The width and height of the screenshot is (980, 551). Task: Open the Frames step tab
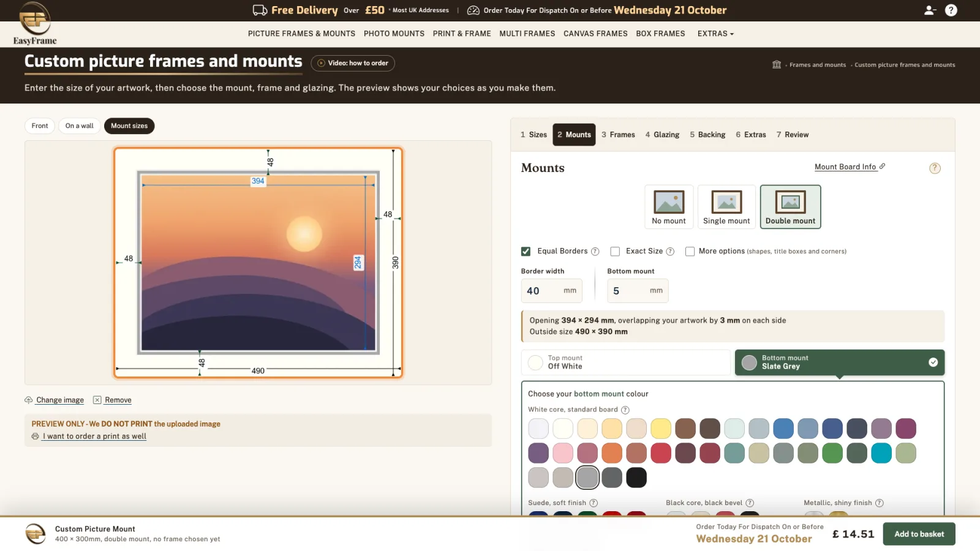pos(618,135)
